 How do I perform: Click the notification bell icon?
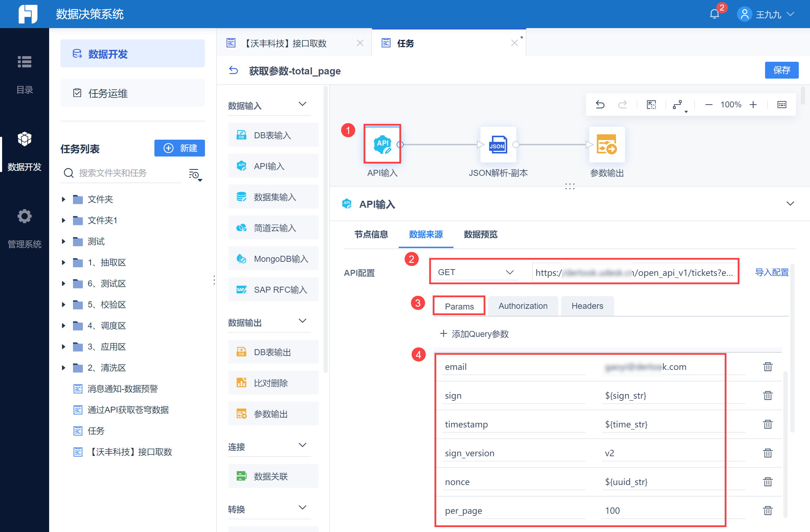pyautogui.click(x=715, y=14)
